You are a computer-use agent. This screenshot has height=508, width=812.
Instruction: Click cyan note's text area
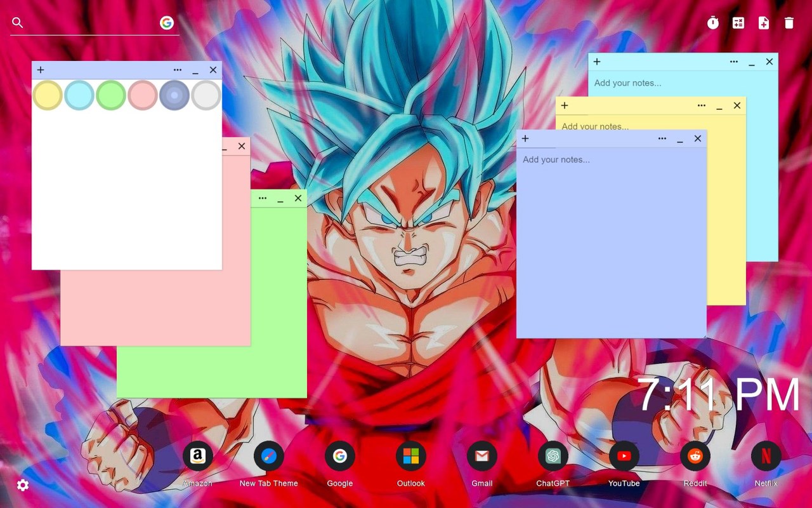point(683,83)
